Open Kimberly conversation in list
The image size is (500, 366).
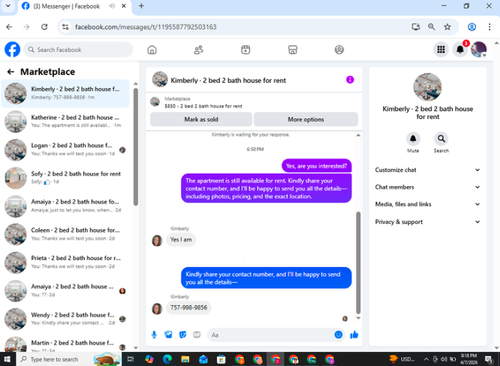[x=65, y=93]
